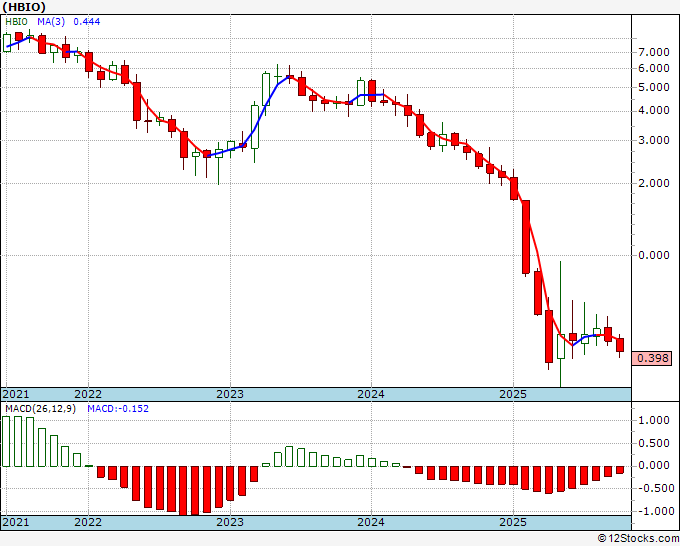Click the 2024 label on price chart timeline
This screenshot has height=546, width=680.
(371, 394)
